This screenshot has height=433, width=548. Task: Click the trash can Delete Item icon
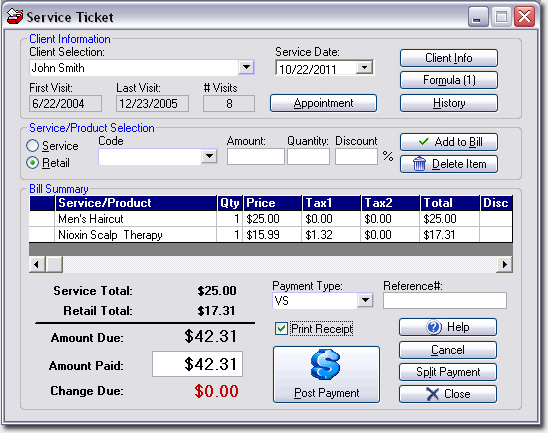419,164
